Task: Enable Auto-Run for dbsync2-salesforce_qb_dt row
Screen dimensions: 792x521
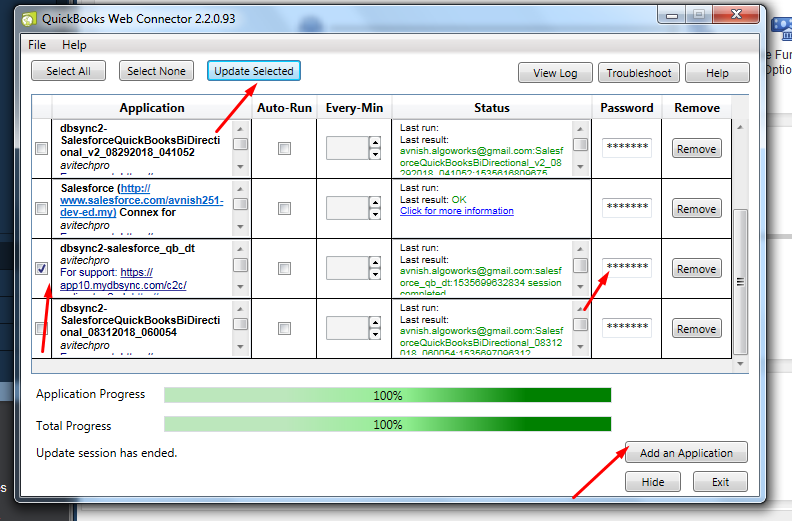Action: tap(284, 268)
